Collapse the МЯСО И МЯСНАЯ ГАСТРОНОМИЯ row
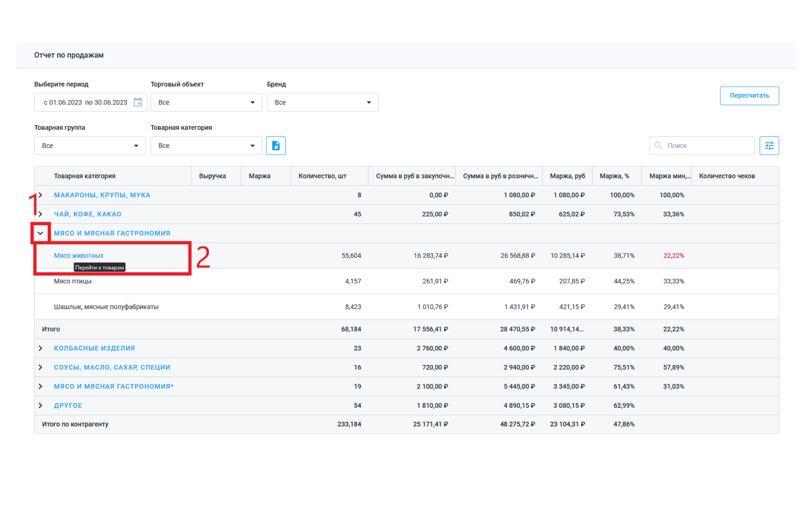 point(41,233)
